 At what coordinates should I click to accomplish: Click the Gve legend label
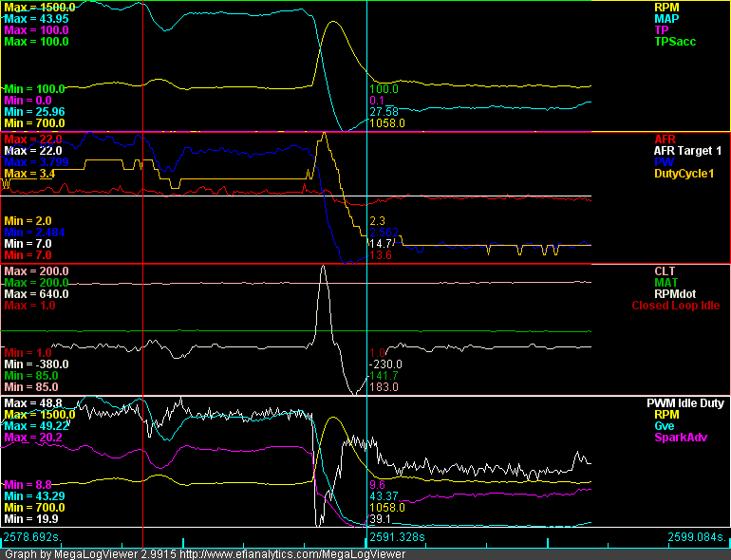coord(665,426)
